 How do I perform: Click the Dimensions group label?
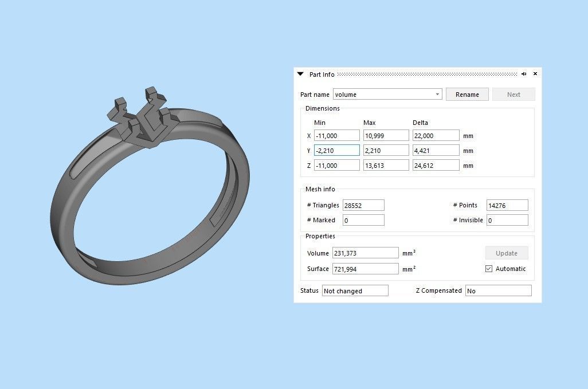click(x=323, y=108)
